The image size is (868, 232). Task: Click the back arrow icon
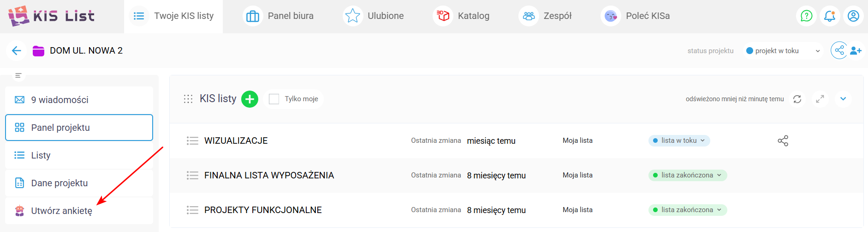(17, 51)
